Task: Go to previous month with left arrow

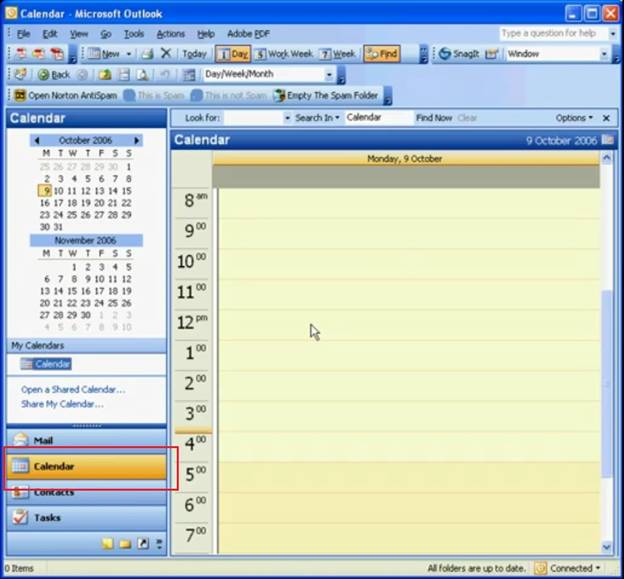Action: tap(37, 140)
